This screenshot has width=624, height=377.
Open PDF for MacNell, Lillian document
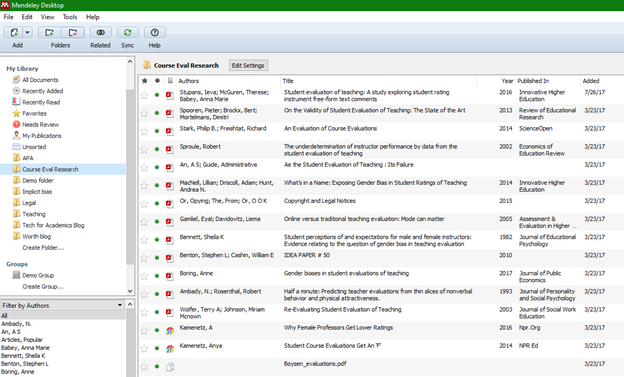click(170, 186)
